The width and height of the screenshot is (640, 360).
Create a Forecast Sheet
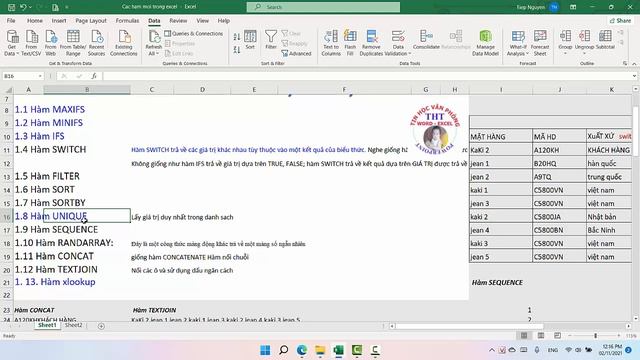click(x=540, y=42)
